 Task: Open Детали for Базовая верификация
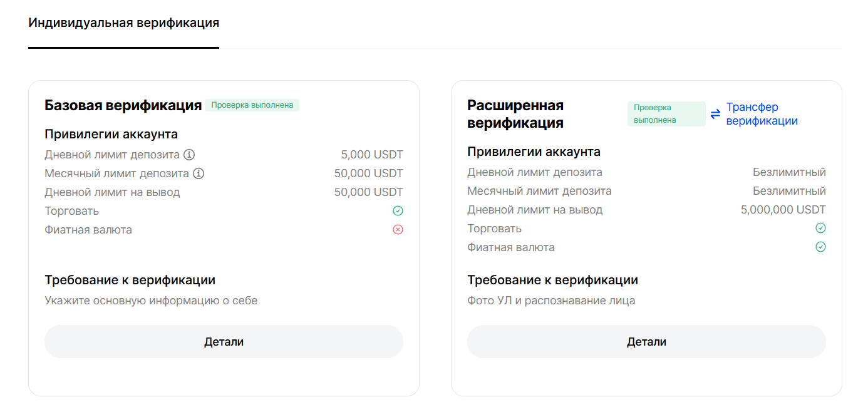coord(224,342)
